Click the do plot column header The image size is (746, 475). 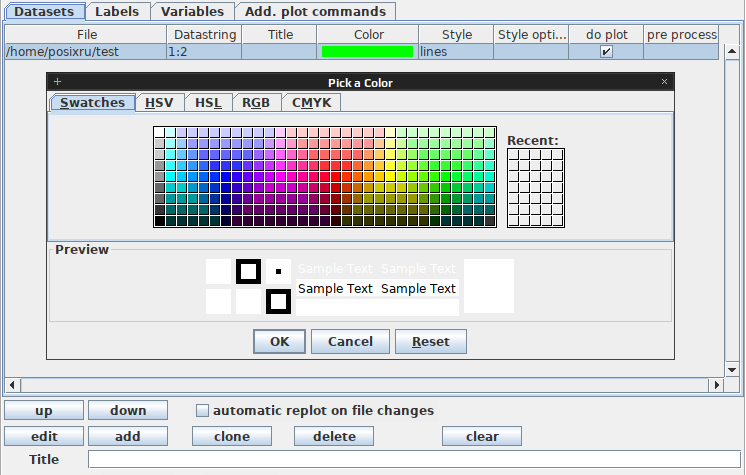[x=607, y=35]
